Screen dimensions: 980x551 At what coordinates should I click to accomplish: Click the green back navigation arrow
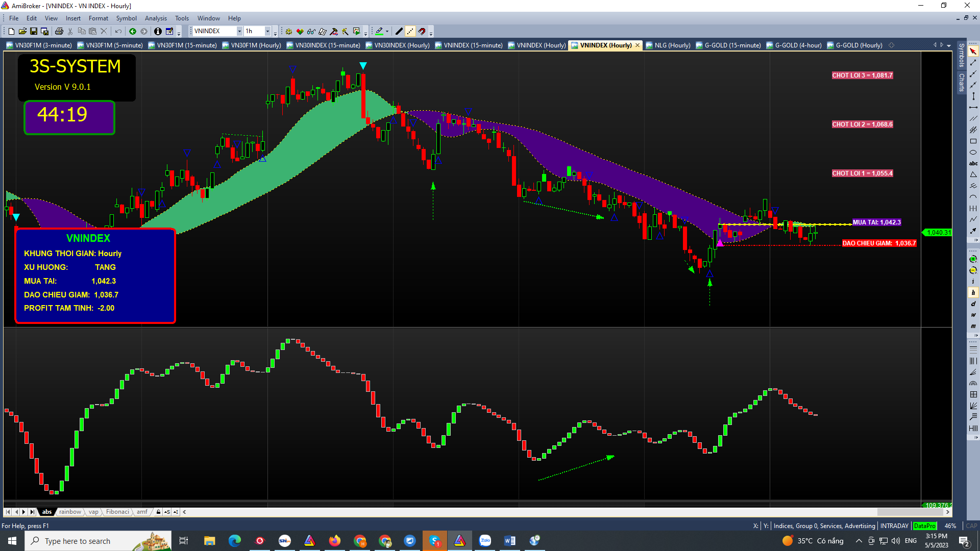coord(133,32)
